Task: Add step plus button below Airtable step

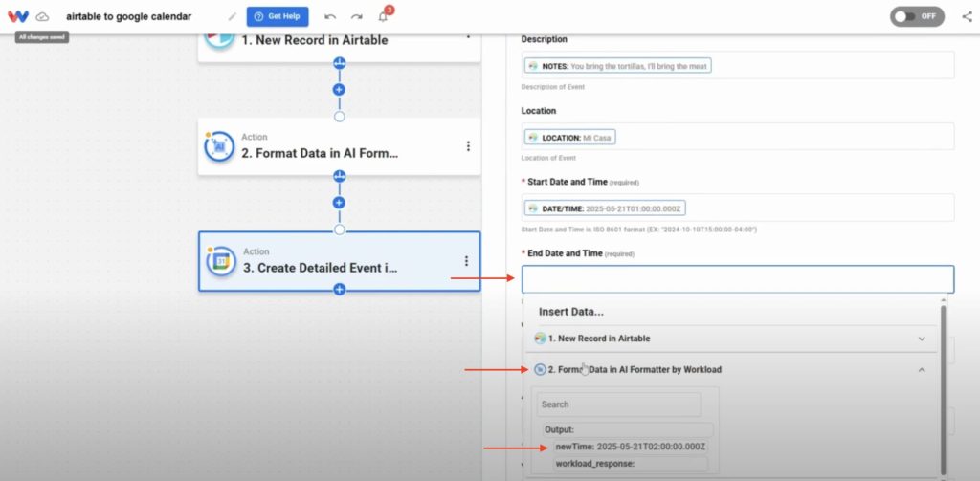Action: pyautogui.click(x=340, y=89)
